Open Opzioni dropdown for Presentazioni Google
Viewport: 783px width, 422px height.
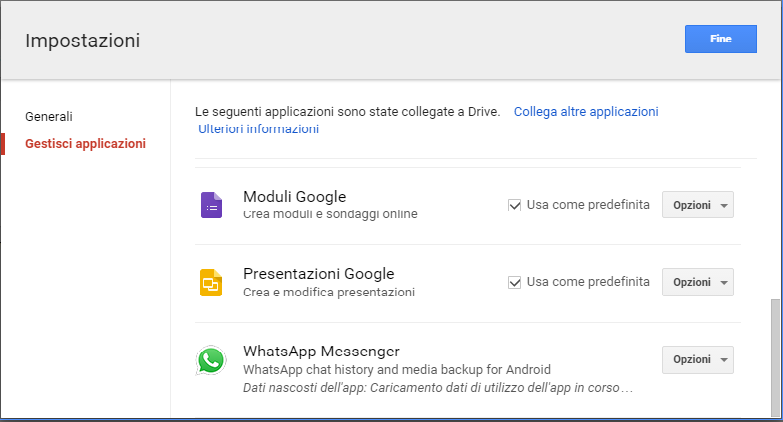pos(698,282)
